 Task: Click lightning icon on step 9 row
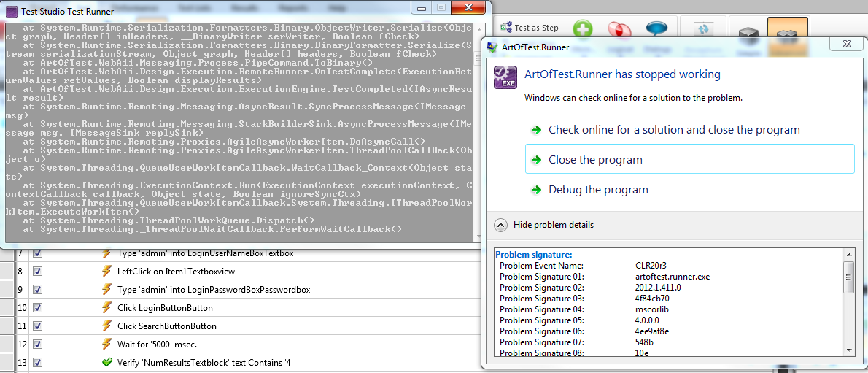pos(106,289)
